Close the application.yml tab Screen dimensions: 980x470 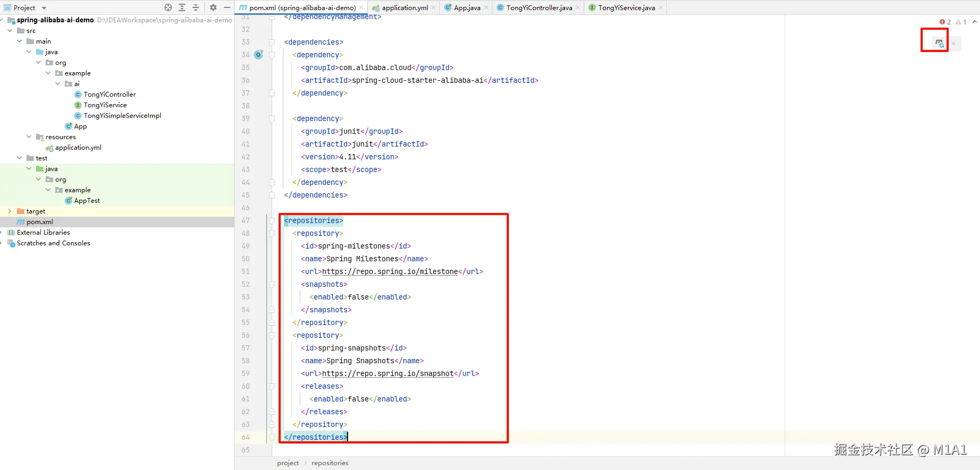click(x=433, y=8)
